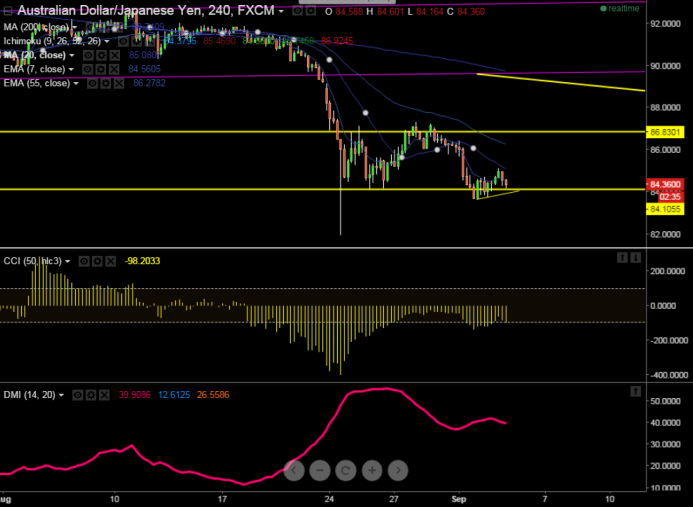Open the EMA (7, close) dropdown arrow
Viewport: 693px width, 507px height.
(71, 69)
